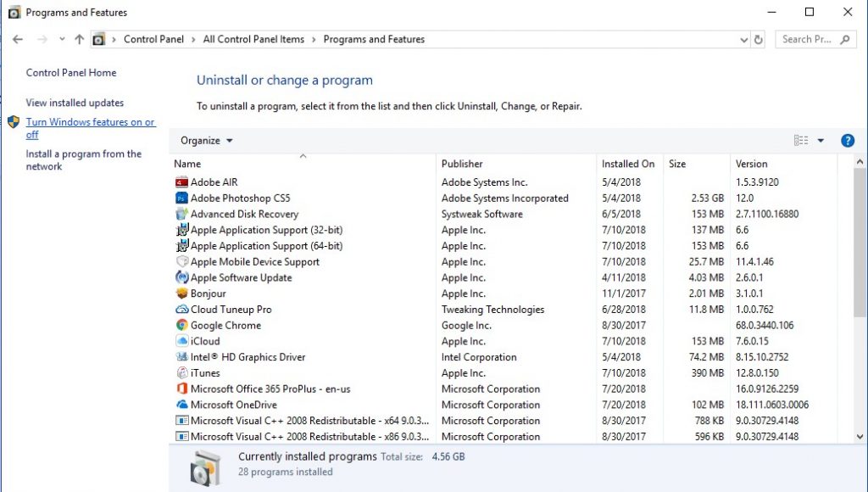868x492 pixels.
Task: Click Intel Corporation publisher cell
Action: pyautogui.click(x=479, y=357)
